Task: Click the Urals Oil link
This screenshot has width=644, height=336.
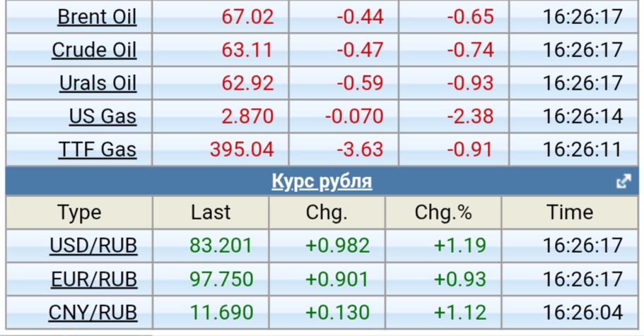Action: pyautogui.click(x=98, y=83)
